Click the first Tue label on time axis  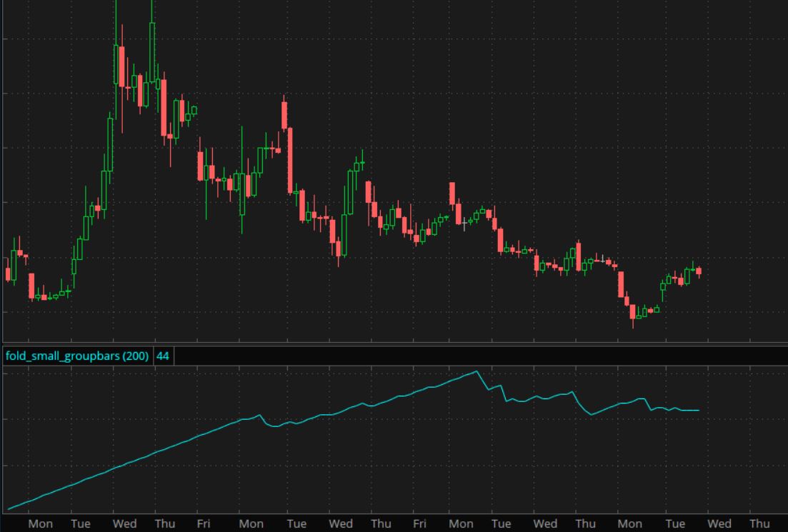pyautogui.click(x=81, y=523)
